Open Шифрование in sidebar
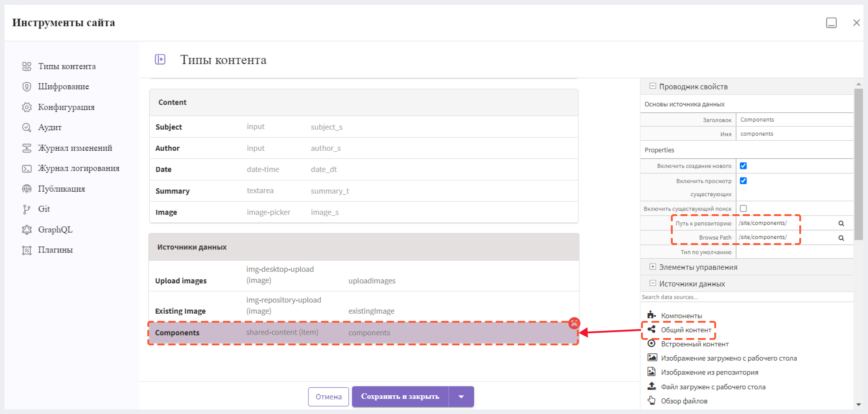This screenshot has height=414, width=868. click(x=63, y=86)
